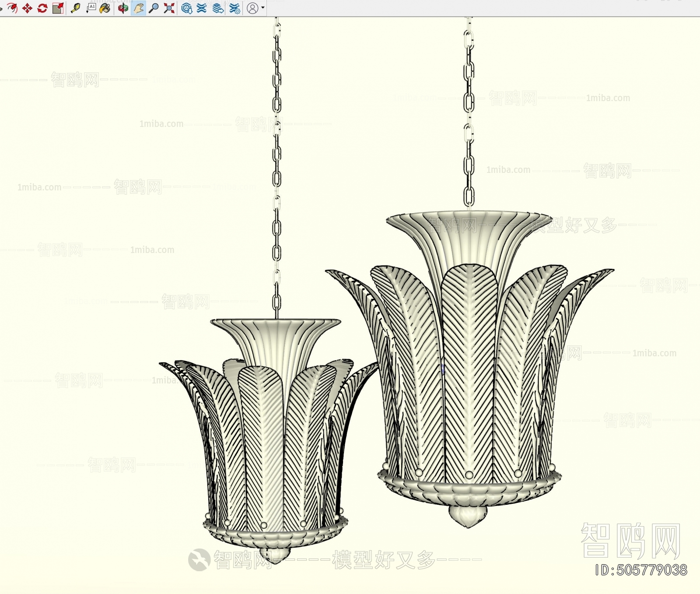Select the Rotate tool

click(x=42, y=8)
